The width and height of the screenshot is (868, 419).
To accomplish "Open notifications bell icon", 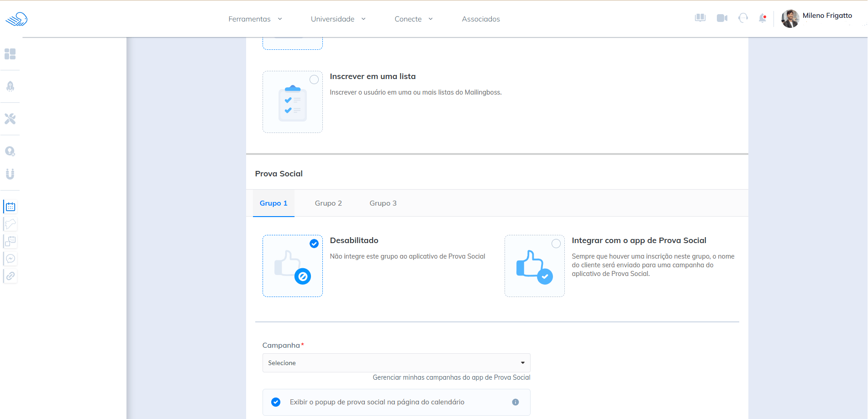I will [762, 18].
